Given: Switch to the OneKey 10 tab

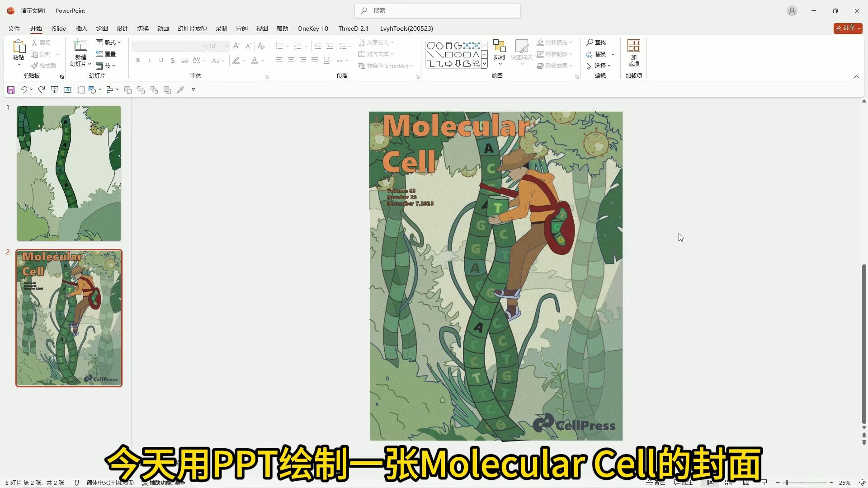Looking at the screenshot, I should click(x=313, y=28).
